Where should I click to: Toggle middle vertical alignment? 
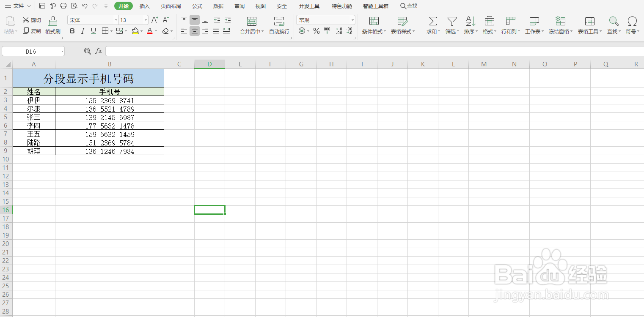pos(195,20)
